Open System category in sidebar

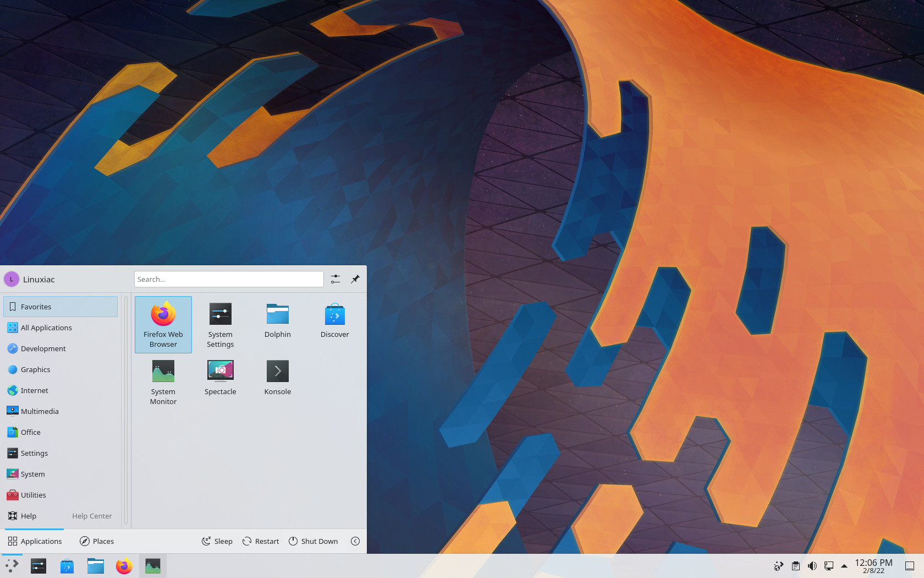(x=61, y=474)
